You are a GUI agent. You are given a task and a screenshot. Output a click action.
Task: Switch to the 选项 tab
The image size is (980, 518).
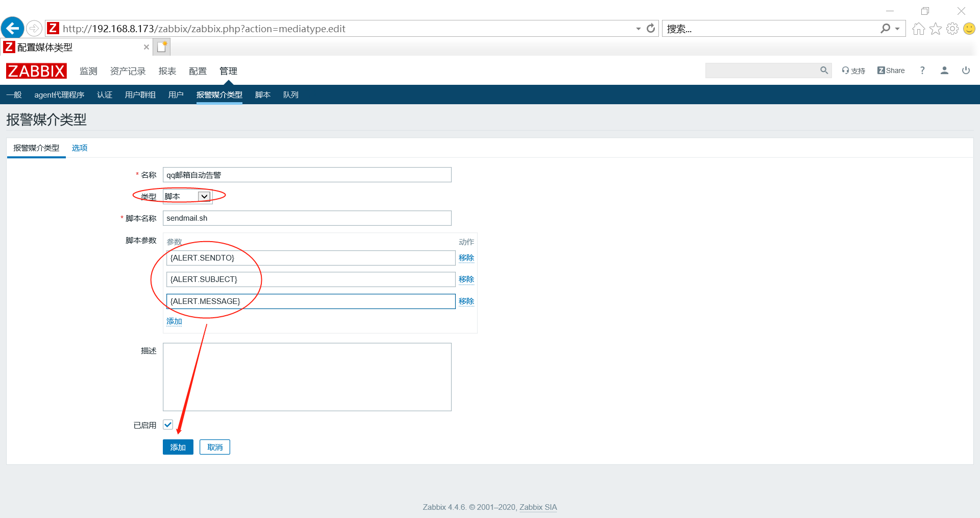coord(80,148)
